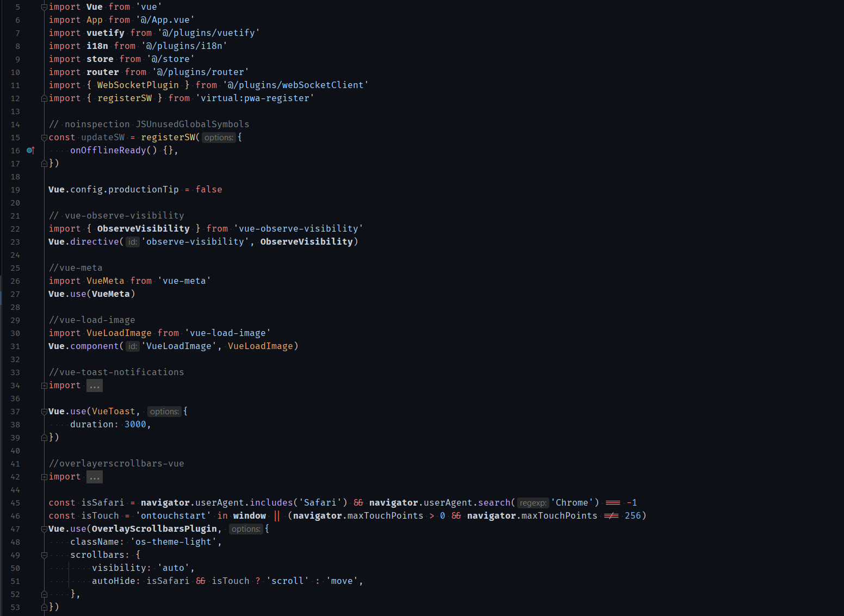Expand the folded vue-toast-notifications import
The image size is (844, 616).
(x=94, y=385)
